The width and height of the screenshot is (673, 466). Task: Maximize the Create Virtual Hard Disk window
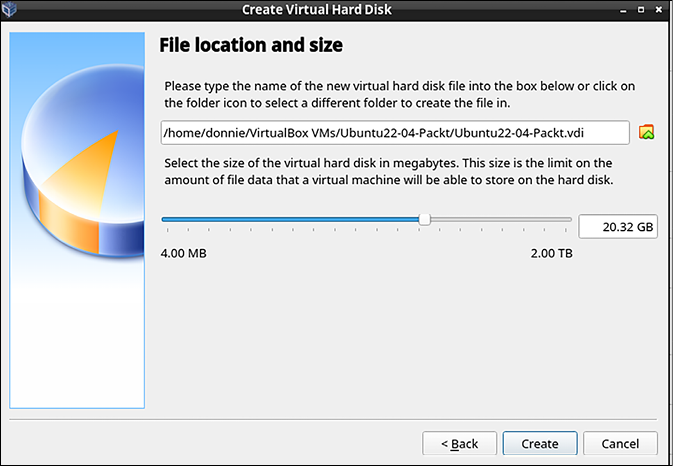click(641, 9)
